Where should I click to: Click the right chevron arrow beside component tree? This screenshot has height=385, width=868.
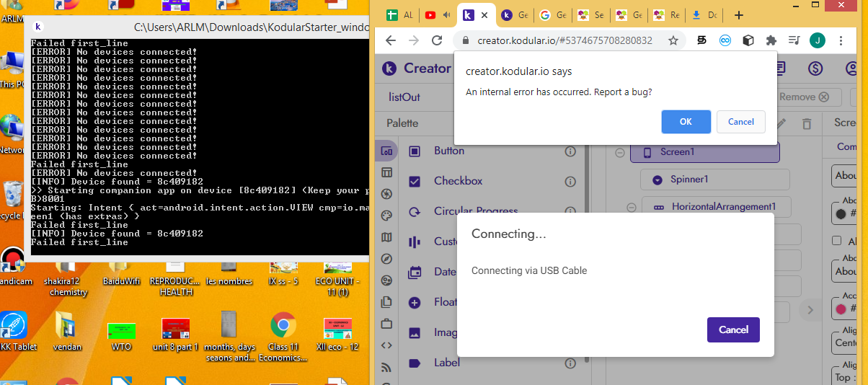pos(810,310)
